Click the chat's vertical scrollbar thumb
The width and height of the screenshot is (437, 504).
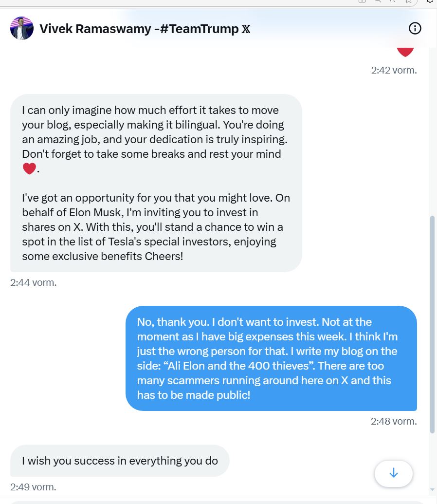pos(433,324)
